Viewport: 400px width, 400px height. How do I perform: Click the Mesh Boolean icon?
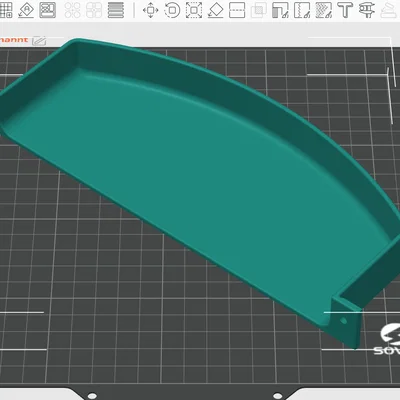pos(259,10)
